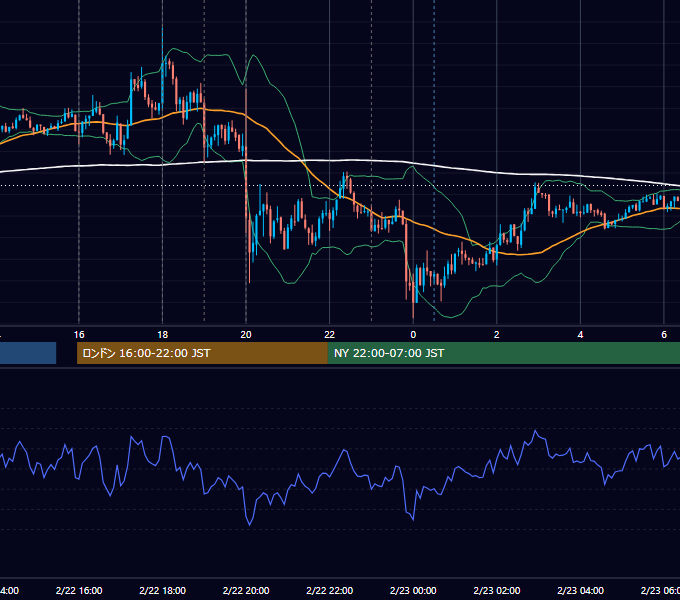
Task: Select the 2/22 18:00 time label
Action: [163, 590]
